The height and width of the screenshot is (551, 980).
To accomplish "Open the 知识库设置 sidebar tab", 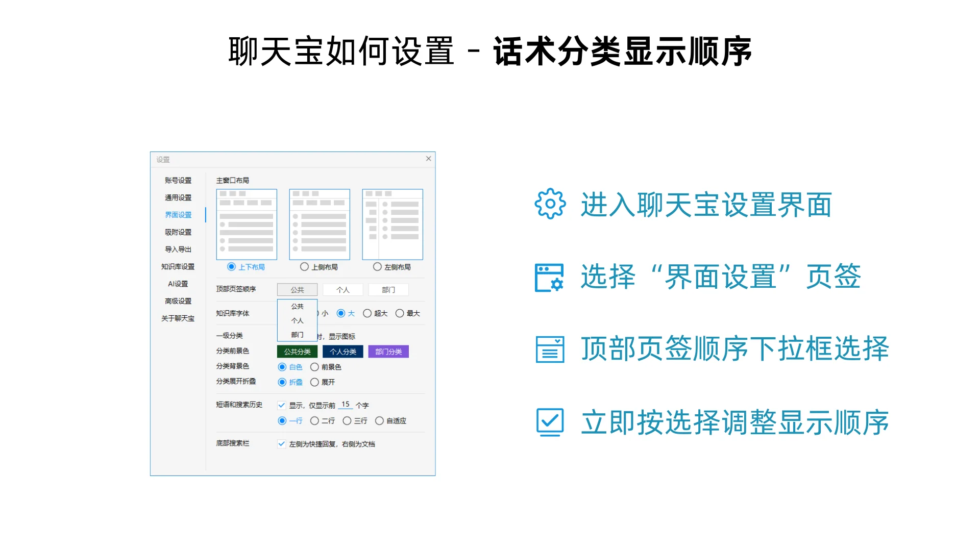I will tap(178, 267).
